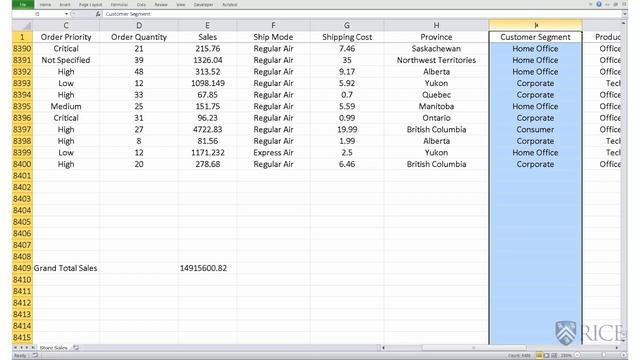Click the zoom percentage in status bar
Screen dimensions: 640x360
coord(566,356)
